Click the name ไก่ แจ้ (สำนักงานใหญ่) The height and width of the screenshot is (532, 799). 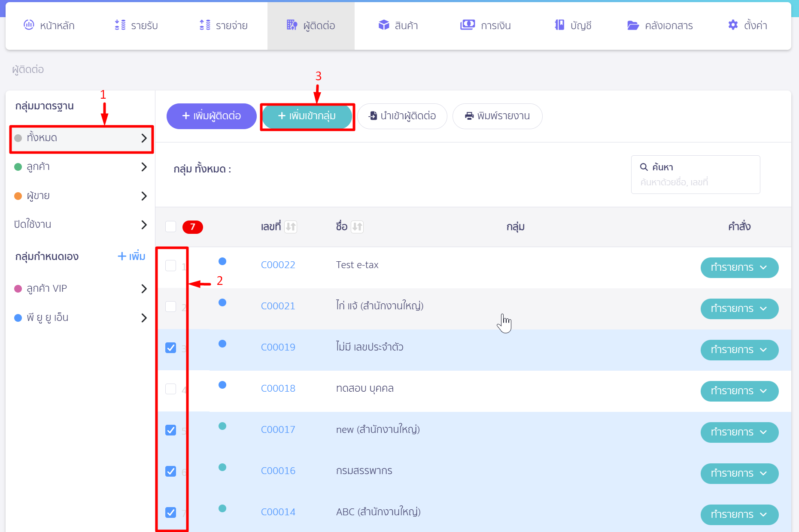click(x=380, y=306)
